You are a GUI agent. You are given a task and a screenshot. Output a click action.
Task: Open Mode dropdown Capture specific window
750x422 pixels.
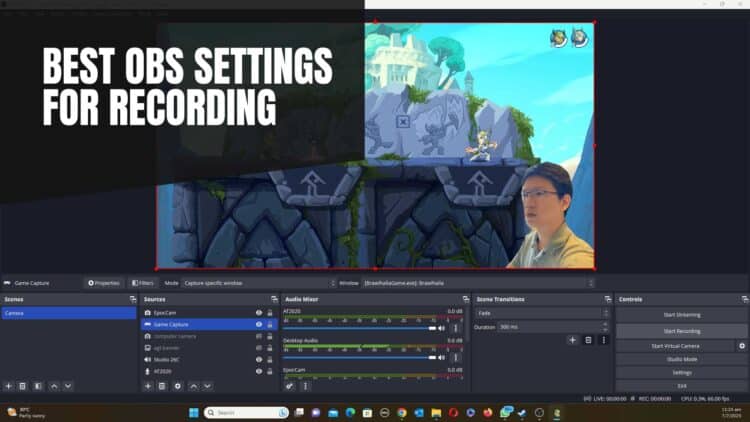pos(259,283)
